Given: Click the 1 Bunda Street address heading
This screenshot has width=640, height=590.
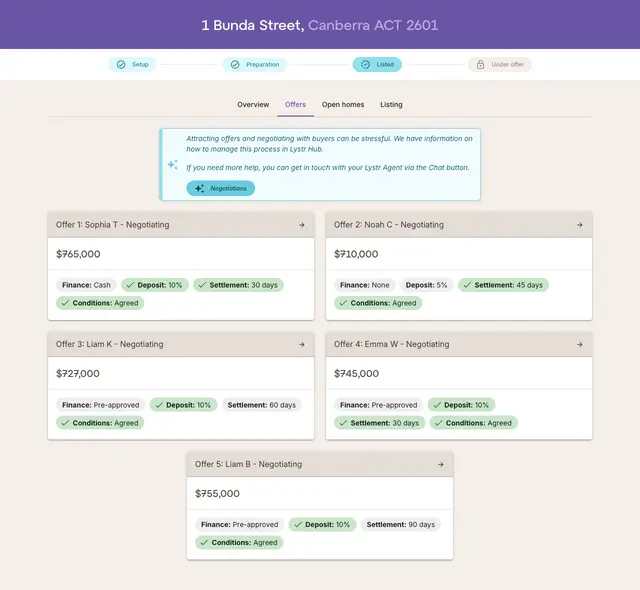Looking at the screenshot, I should coord(320,25).
